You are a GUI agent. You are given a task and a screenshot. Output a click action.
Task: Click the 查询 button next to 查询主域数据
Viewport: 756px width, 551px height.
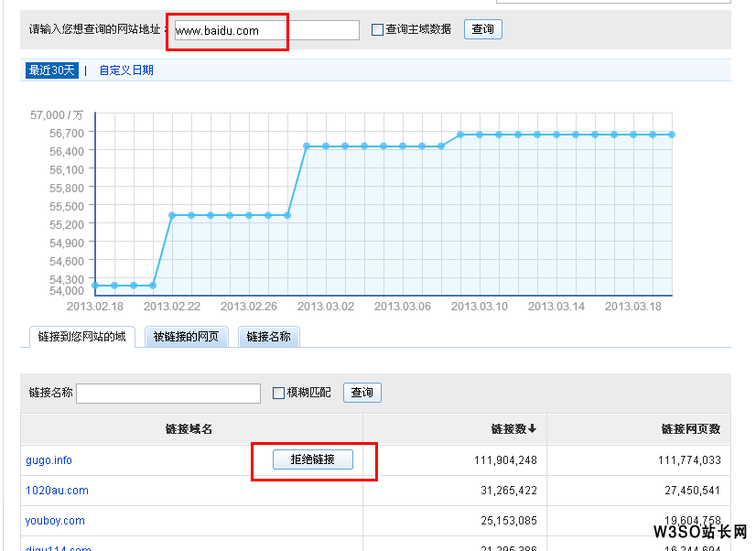(x=482, y=29)
